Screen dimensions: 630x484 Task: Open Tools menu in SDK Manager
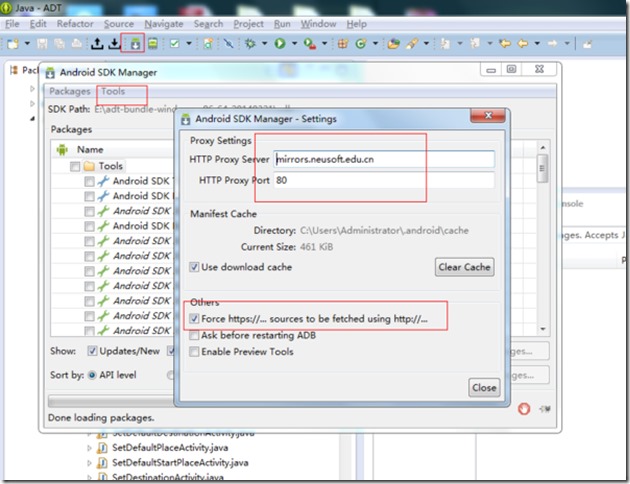pos(113,91)
